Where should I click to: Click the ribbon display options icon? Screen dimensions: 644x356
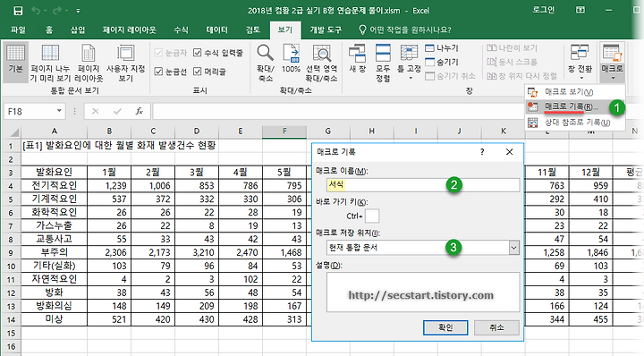580,10
